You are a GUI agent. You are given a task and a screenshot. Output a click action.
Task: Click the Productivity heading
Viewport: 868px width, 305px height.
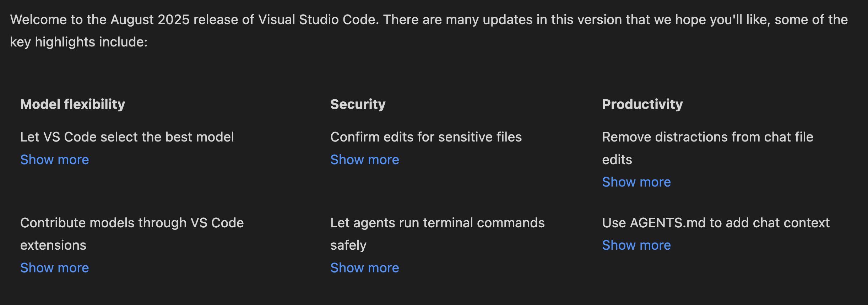tap(642, 104)
